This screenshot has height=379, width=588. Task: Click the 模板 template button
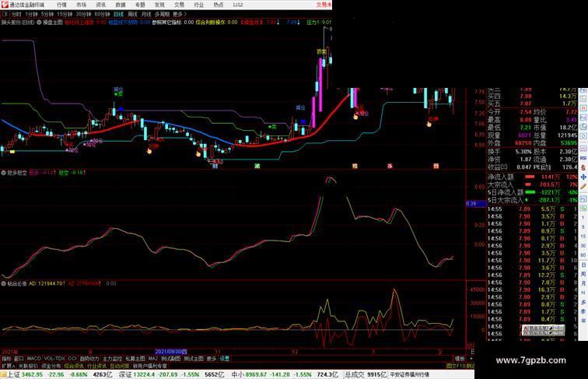pyautogui.click(x=460, y=359)
